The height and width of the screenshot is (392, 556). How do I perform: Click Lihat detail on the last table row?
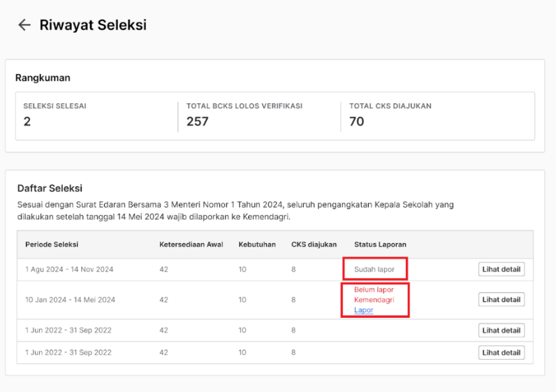click(x=501, y=353)
